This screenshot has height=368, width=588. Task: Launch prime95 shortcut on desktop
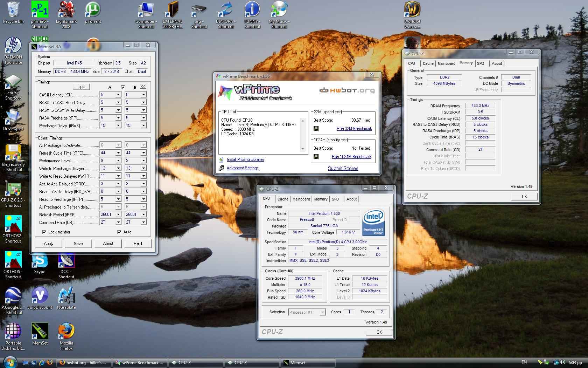coord(40,15)
